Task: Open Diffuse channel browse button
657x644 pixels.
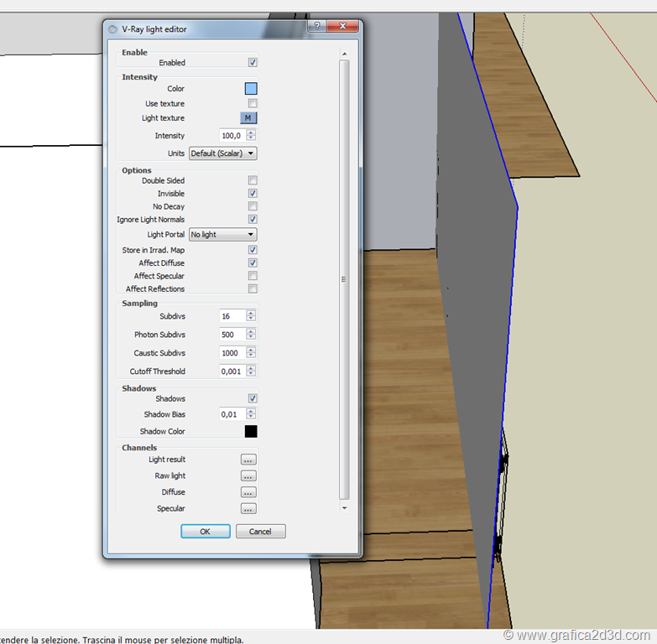Action: [248, 492]
